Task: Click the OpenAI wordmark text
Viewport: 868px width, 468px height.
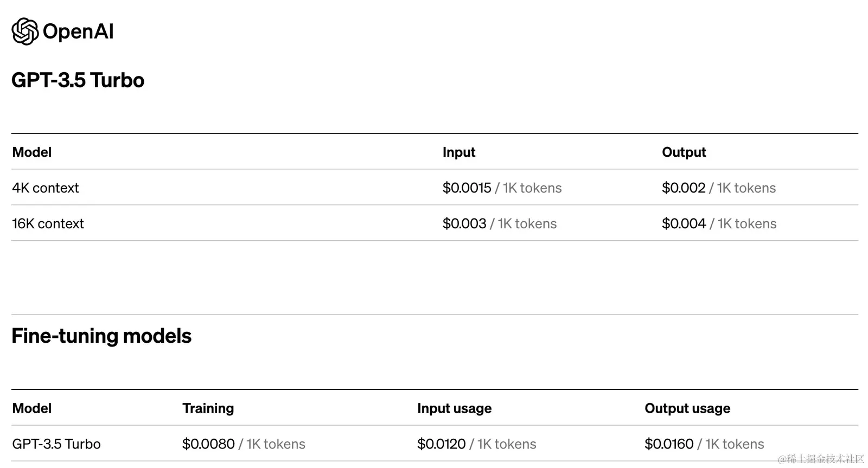Action: (78, 31)
